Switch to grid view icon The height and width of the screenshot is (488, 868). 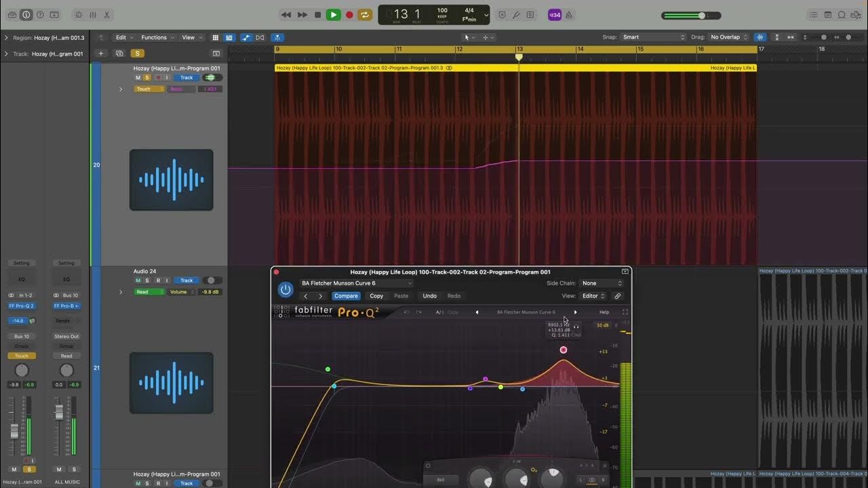pyautogui.click(x=216, y=37)
